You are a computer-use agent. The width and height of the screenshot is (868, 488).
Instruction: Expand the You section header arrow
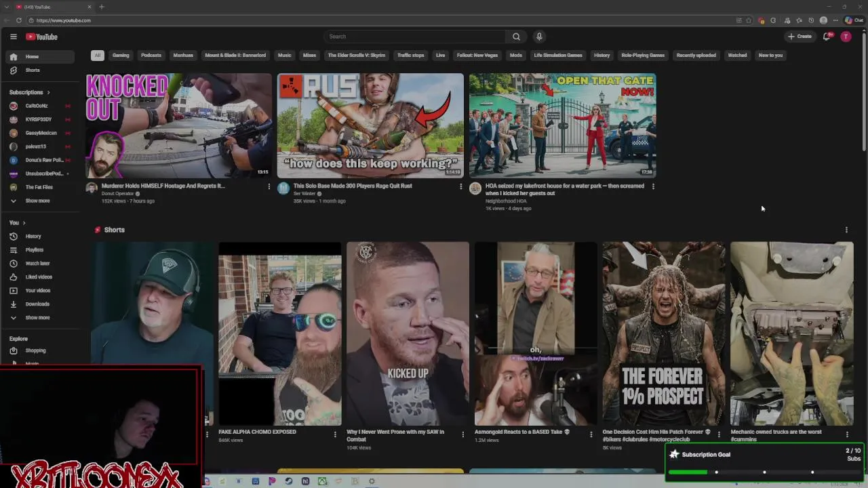pos(24,223)
